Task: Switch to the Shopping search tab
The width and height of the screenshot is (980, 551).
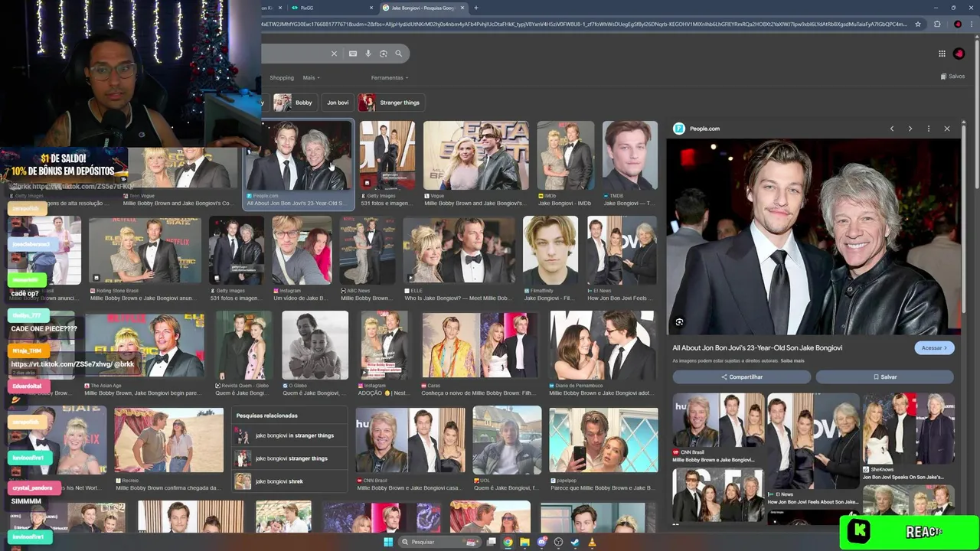Action: pos(281,77)
